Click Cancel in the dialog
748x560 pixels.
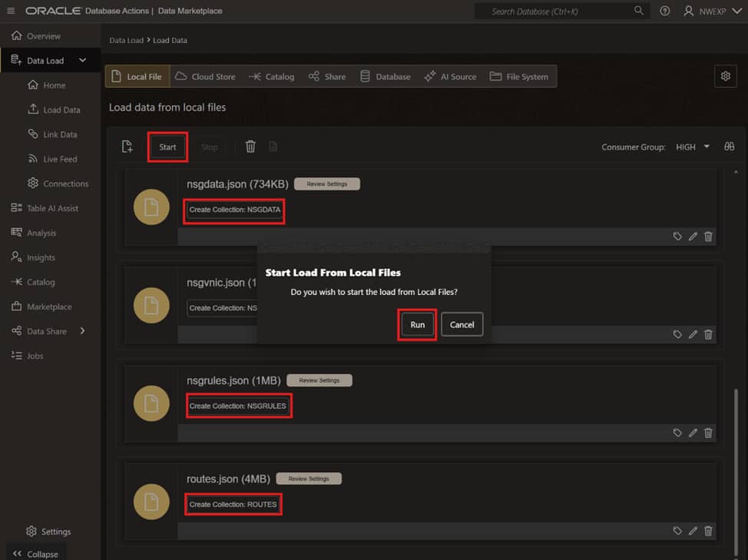[462, 325]
